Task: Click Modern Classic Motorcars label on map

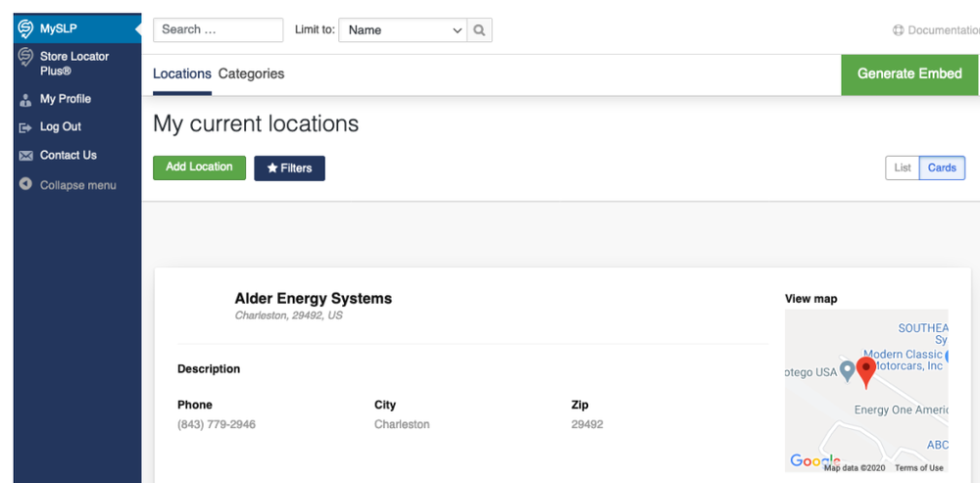Action: coord(904,360)
